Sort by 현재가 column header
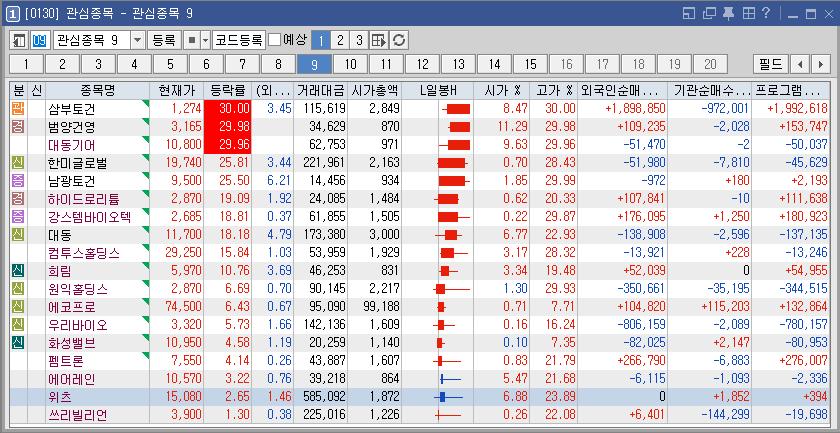The height and width of the screenshot is (433, 840). pyautogui.click(x=177, y=90)
